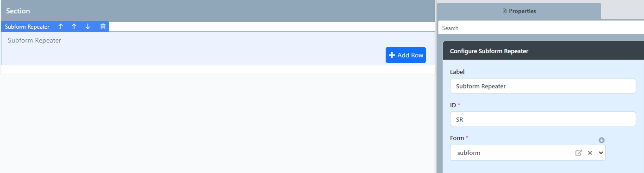Add a new form using the plus circle
Viewport: 644px width, 173px height.
[x=601, y=140]
